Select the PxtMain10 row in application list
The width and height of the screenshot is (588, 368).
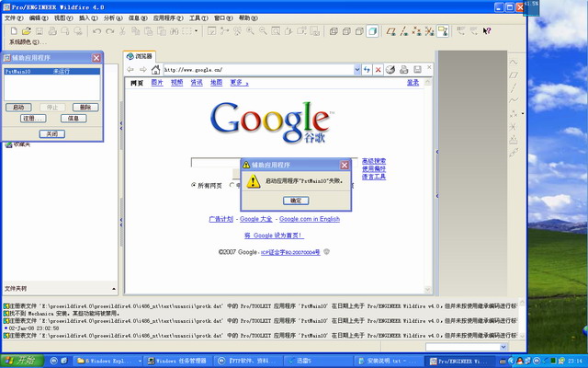pyautogui.click(x=52, y=72)
